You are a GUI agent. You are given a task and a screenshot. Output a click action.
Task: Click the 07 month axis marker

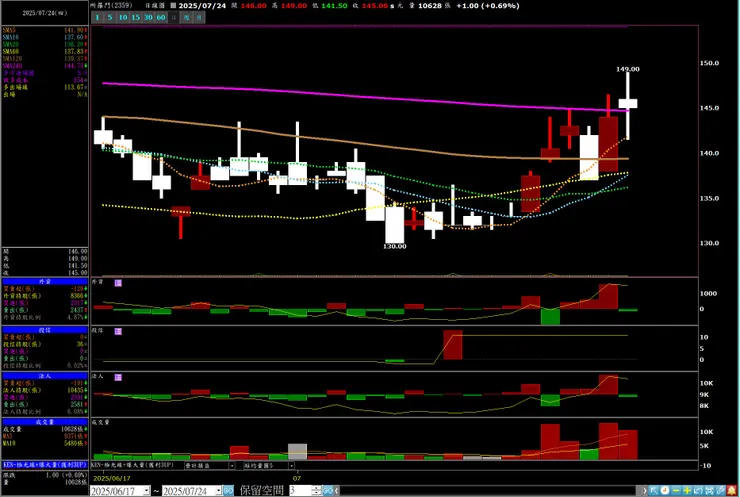tap(297, 479)
